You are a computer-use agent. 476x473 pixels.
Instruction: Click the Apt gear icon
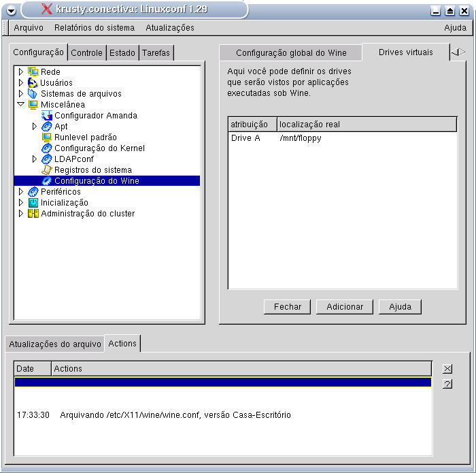47,127
